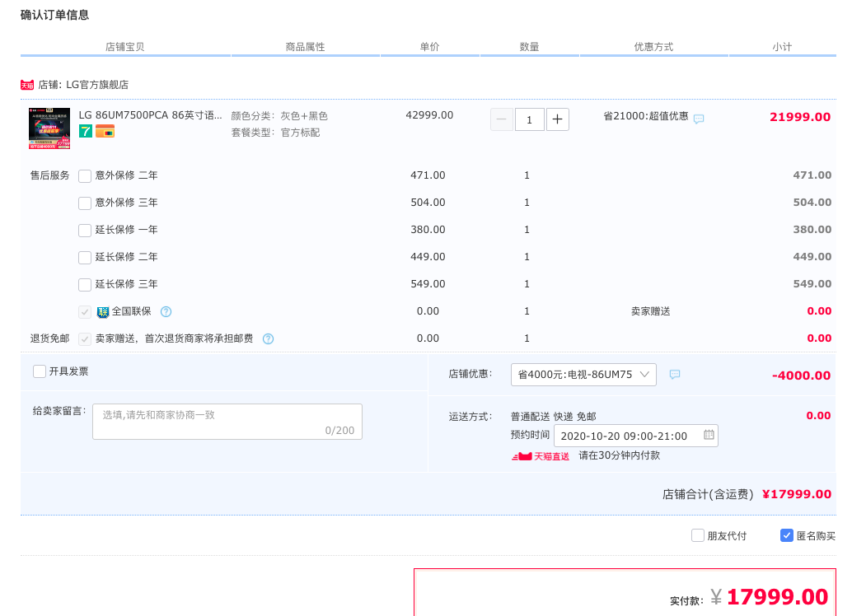Decrease quantity with the minus button
The height and width of the screenshot is (616, 852).
[502, 119]
